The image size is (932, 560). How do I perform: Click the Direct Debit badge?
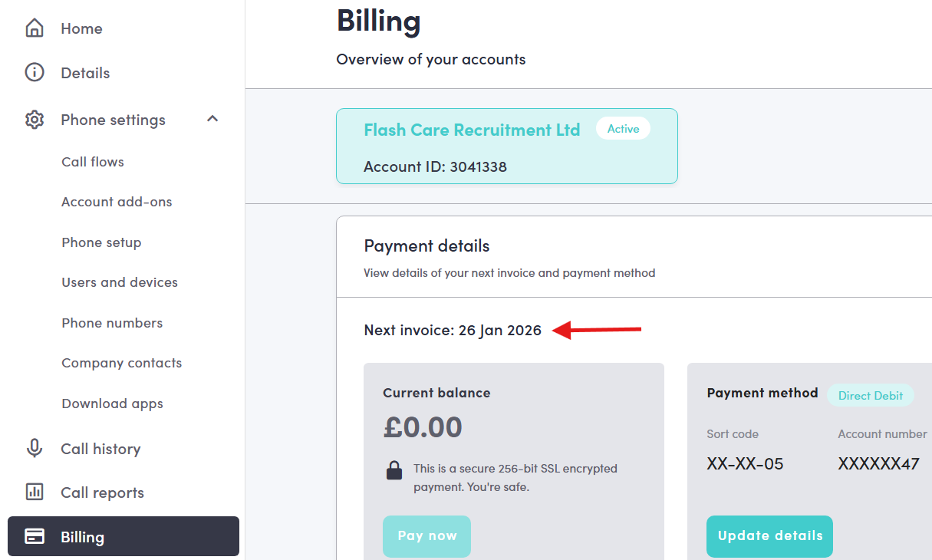coord(871,396)
